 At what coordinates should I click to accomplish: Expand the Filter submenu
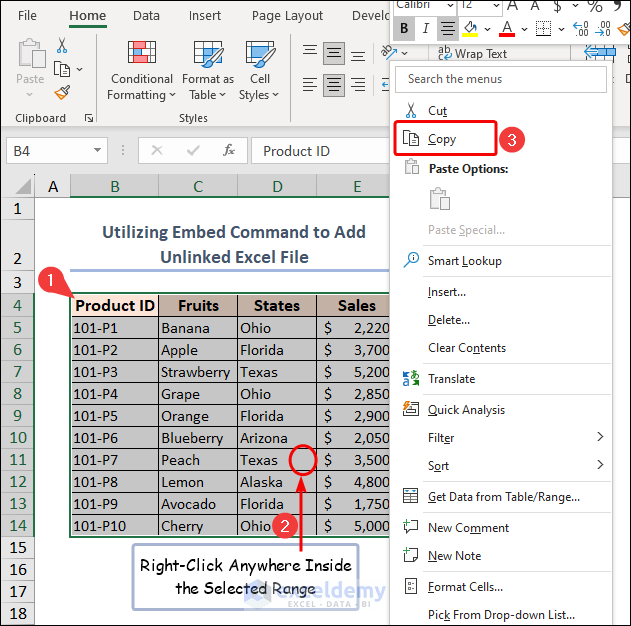point(600,437)
